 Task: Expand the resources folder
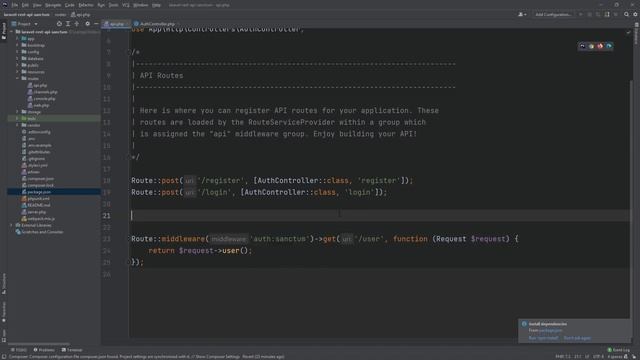[17, 72]
